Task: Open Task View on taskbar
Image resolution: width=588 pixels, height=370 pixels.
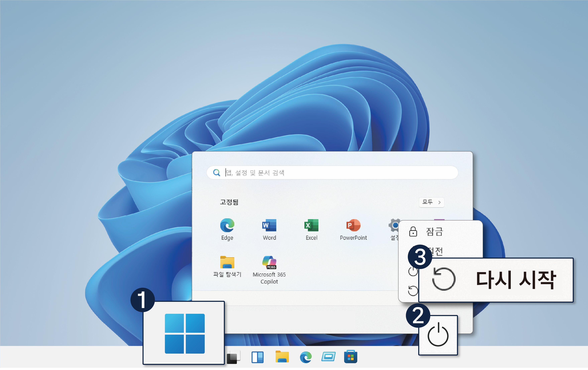Action: [x=233, y=357]
